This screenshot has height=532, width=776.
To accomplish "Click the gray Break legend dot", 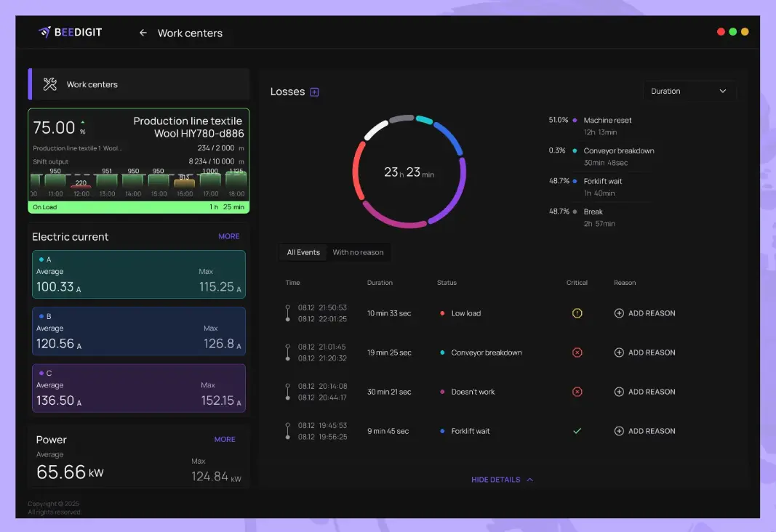I will [x=575, y=211].
